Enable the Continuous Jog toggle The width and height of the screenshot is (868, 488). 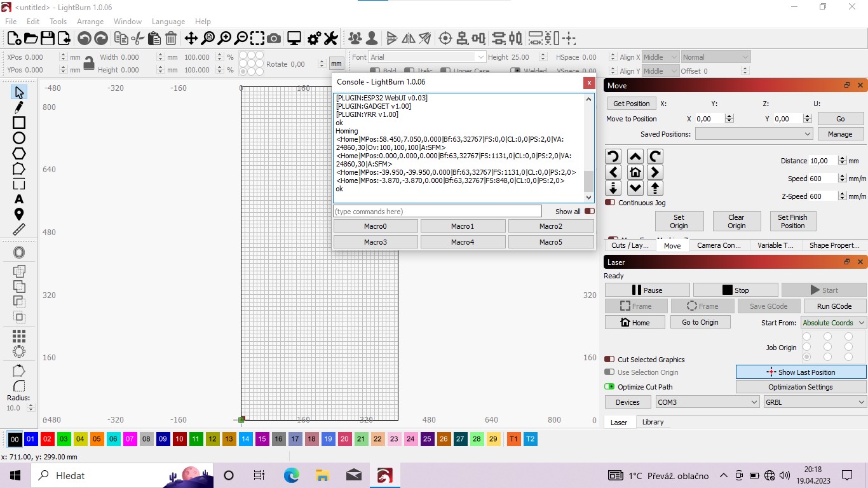(x=610, y=203)
